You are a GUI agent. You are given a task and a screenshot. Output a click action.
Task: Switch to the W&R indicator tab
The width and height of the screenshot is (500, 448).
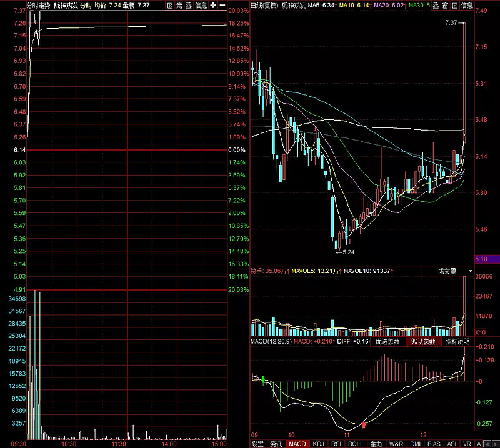pos(396,444)
